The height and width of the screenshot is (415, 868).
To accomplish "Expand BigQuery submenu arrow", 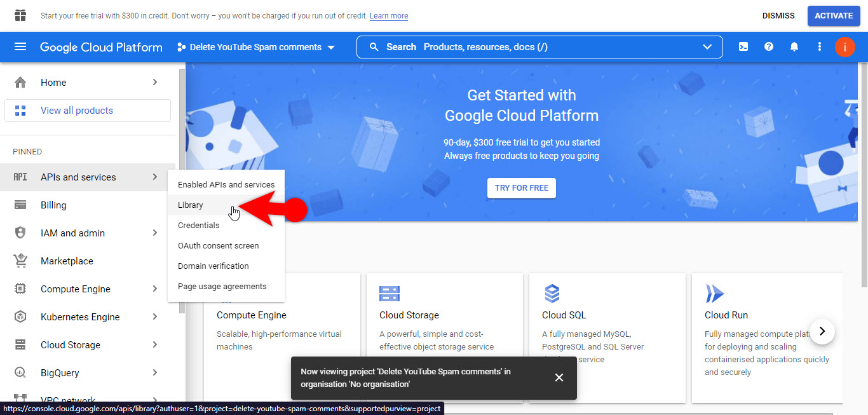I will [x=155, y=373].
